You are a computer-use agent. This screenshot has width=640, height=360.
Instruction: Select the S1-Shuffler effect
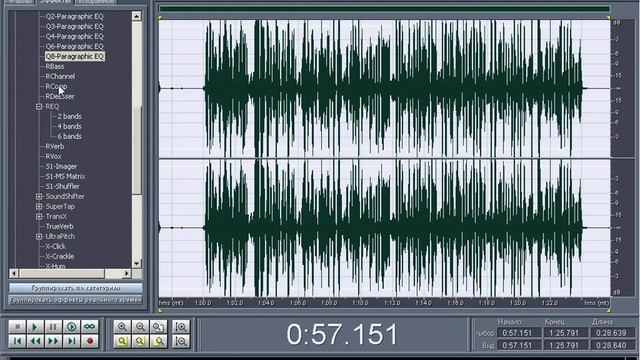[x=62, y=187]
